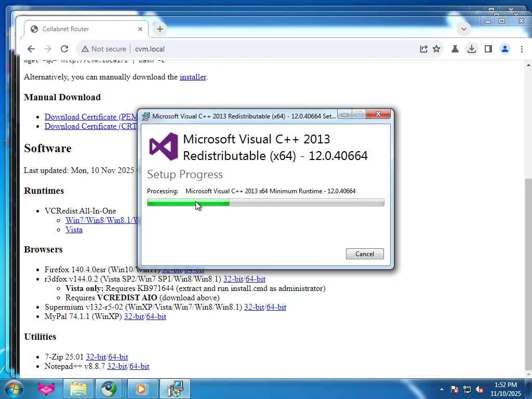
Task: Click the page vertical scrollbar thumb
Action: [x=528, y=275]
